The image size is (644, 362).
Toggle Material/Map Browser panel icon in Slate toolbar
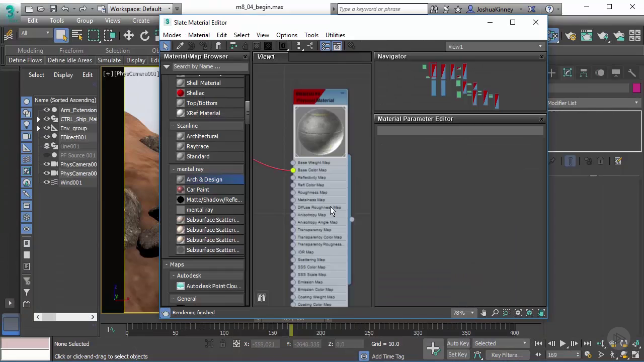[x=326, y=46]
